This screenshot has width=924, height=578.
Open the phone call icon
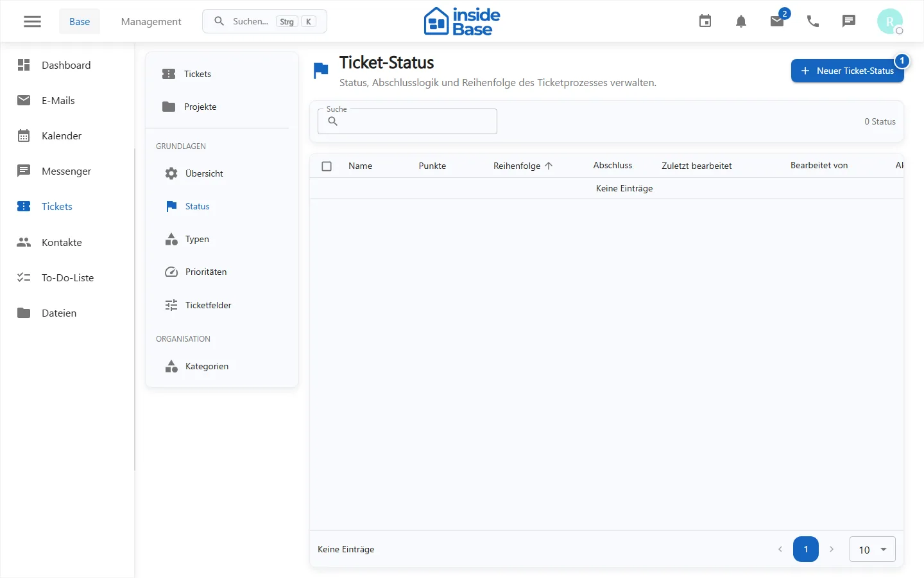[x=813, y=21]
